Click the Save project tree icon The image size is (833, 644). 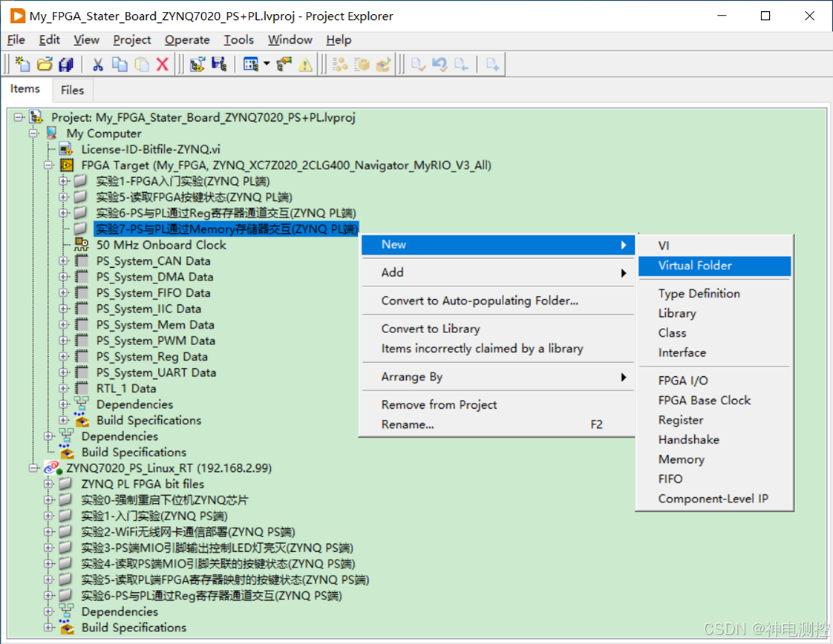pos(219,65)
